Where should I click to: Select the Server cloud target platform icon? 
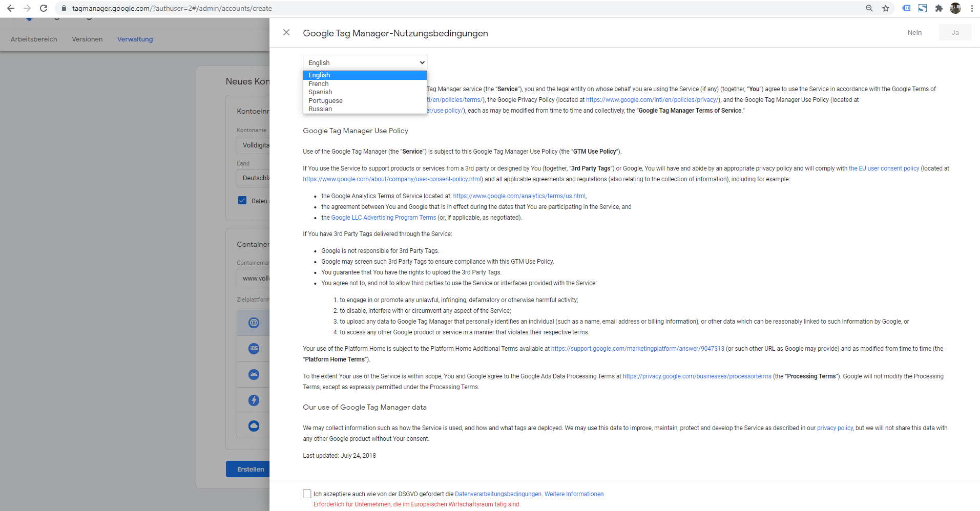(254, 425)
